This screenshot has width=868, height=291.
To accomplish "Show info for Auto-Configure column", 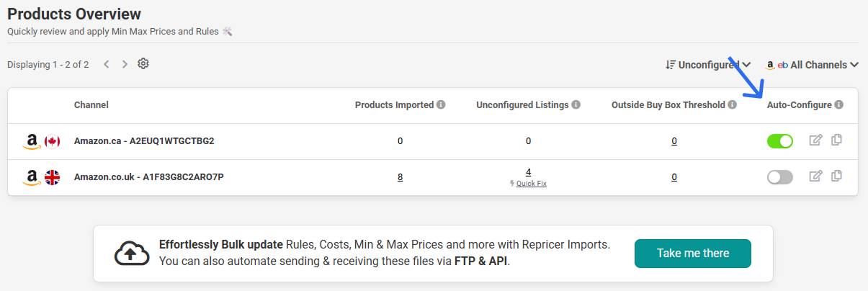I will pyautogui.click(x=839, y=104).
